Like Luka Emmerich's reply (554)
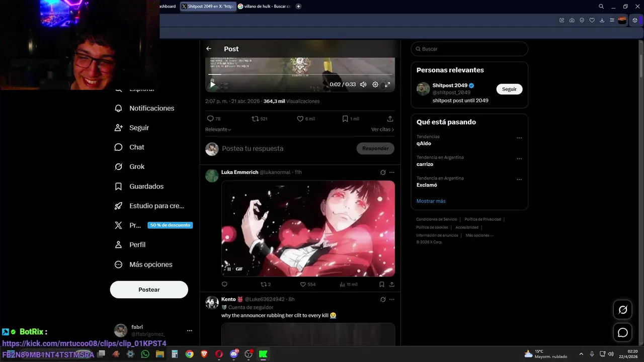Image resolution: width=644 pixels, height=362 pixels. [307, 284]
